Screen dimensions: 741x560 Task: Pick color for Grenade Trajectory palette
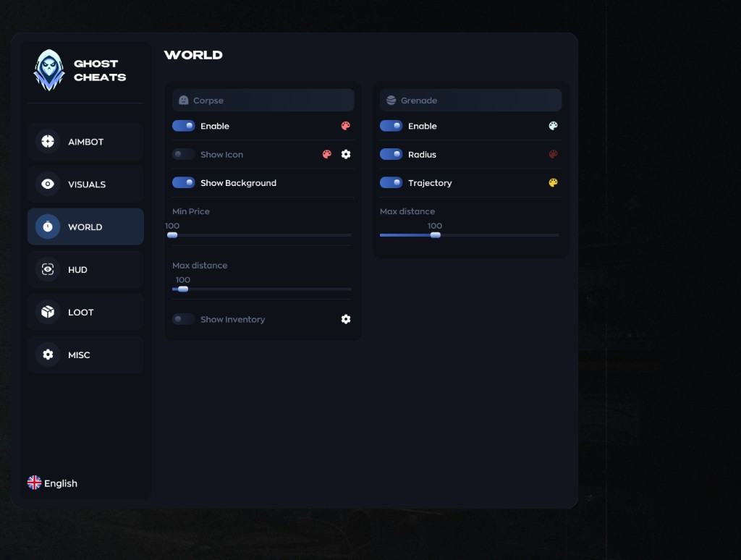[553, 183]
